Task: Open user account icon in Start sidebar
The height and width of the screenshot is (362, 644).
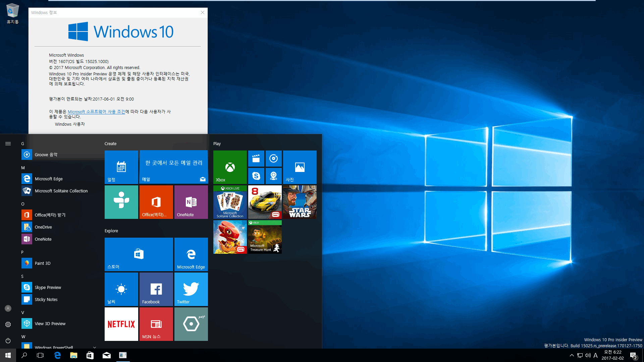Action: tap(8, 308)
